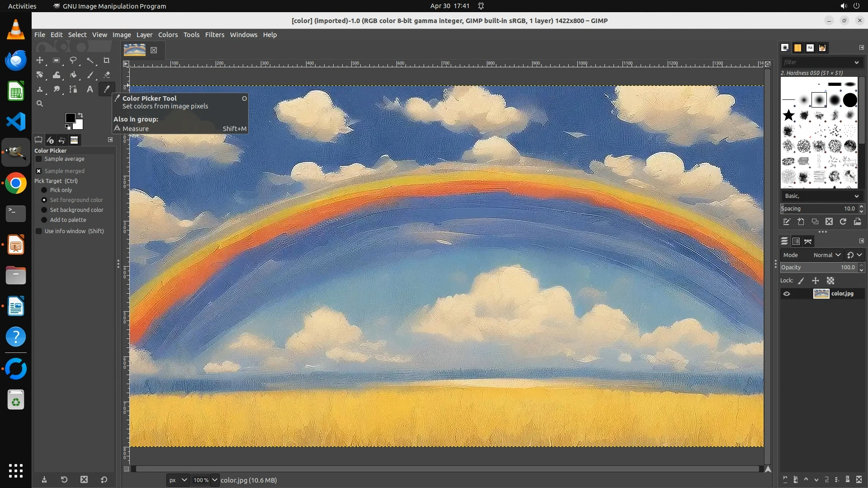Toggle Use info window checkbox

click(x=39, y=231)
